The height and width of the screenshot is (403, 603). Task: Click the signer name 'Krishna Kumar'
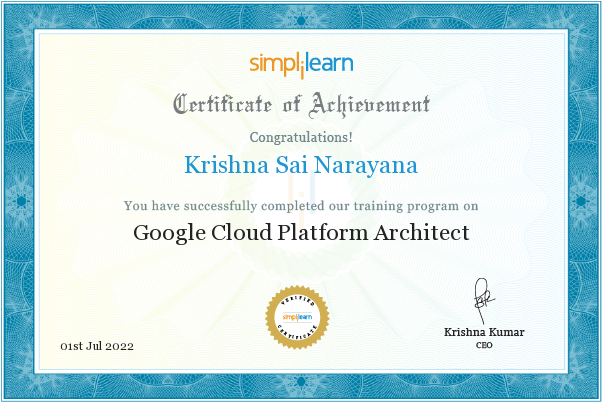(484, 332)
